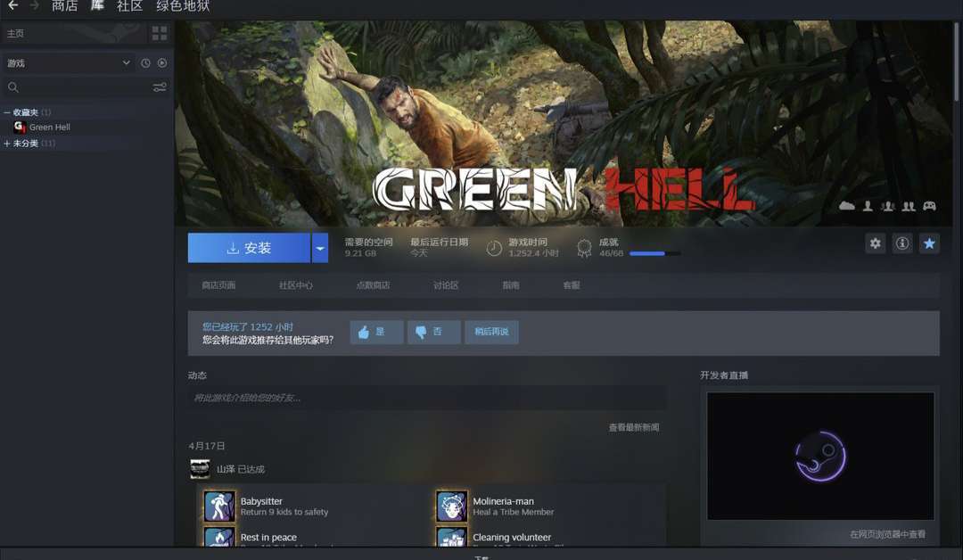Click the back navigation arrow
Image resolution: width=963 pixels, height=560 pixels.
[x=12, y=6]
